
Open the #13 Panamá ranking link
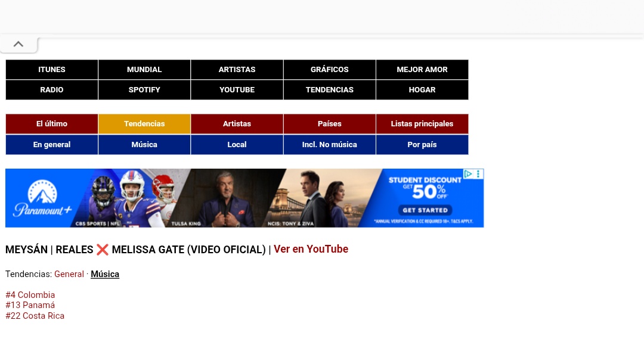[30, 305]
